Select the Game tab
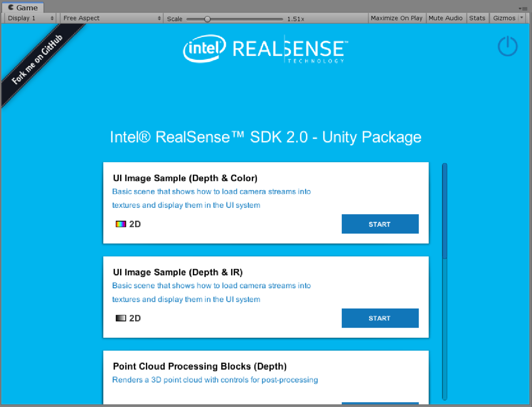 pyautogui.click(x=23, y=8)
